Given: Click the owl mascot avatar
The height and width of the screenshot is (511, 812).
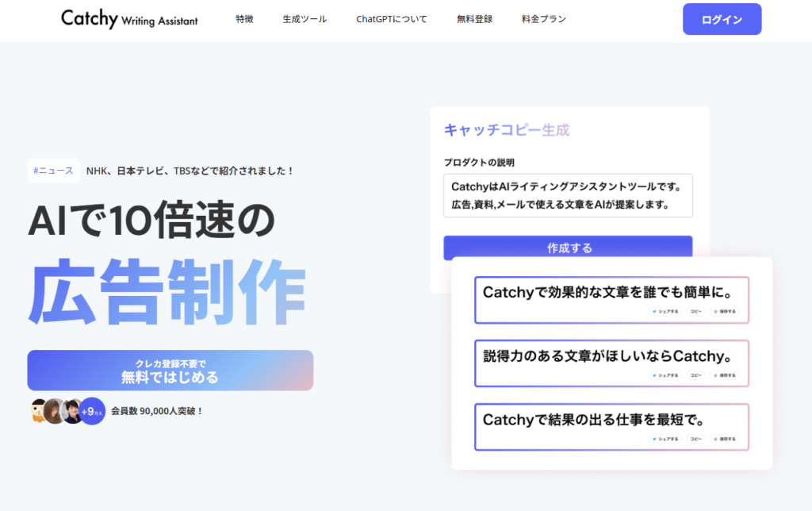Looking at the screenshot, I should 38,411.
